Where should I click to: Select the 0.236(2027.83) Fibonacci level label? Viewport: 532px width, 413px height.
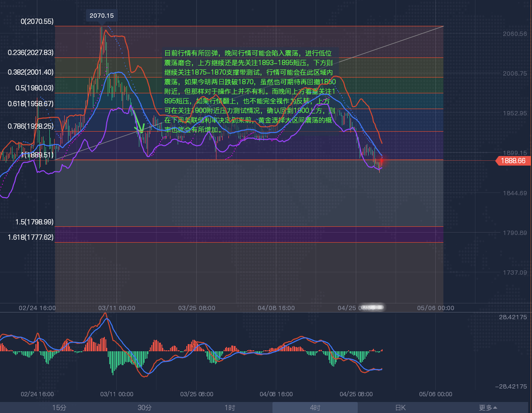pos(31,53)
